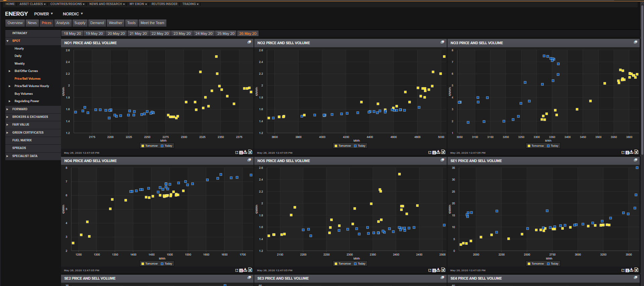Screen dimensions: 644x286
Task: Pop out the NO1 Price and Sell Volume panel
Action: tap(249, 42)
